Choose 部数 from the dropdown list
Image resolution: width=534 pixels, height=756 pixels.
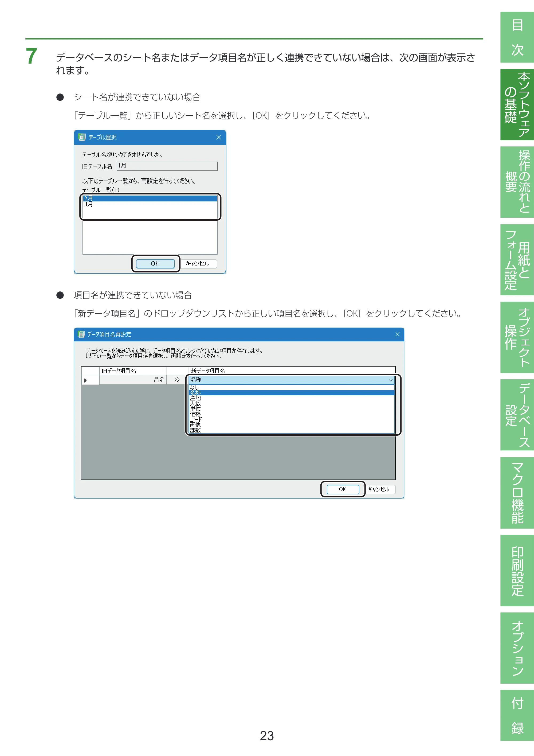(292, 430)
